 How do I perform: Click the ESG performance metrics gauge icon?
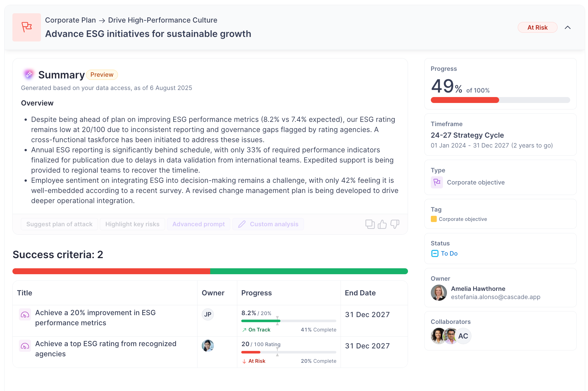point(25,315)
